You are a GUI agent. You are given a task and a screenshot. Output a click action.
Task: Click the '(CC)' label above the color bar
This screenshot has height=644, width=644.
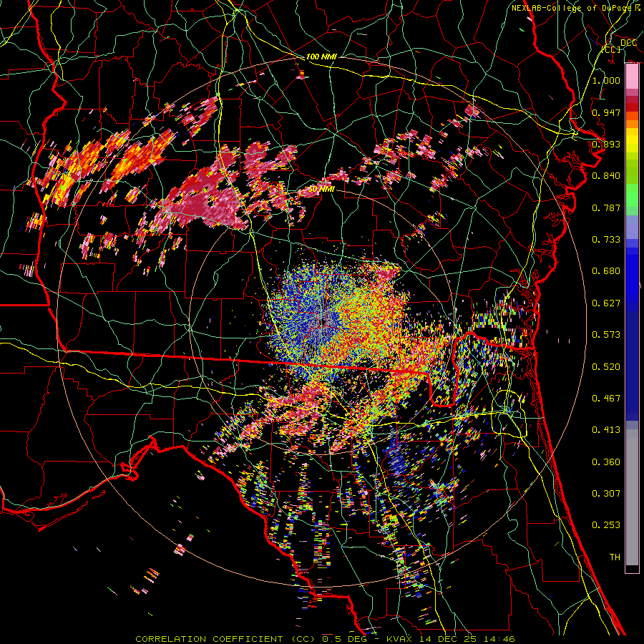pos(611,49)
